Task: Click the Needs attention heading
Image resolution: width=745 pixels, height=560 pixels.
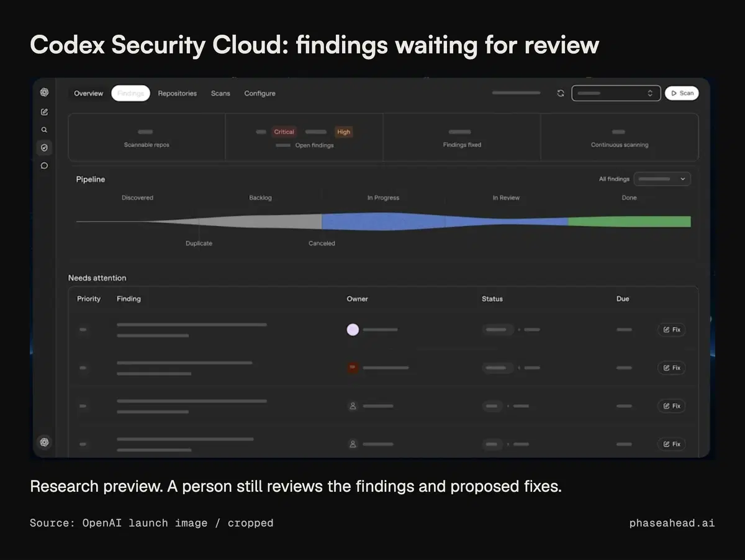Action: click(97, 278)
